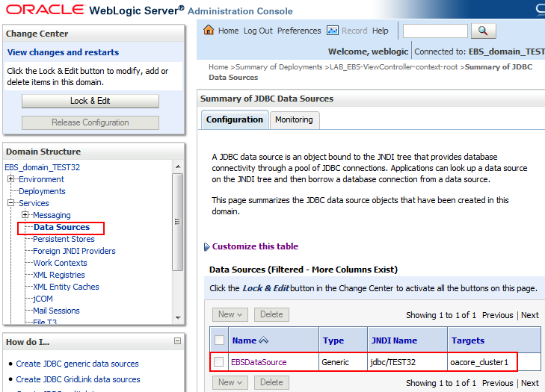545x392 pixels.
Task: Switch to the Monitoring tab
Action: [x=294, y=119]
